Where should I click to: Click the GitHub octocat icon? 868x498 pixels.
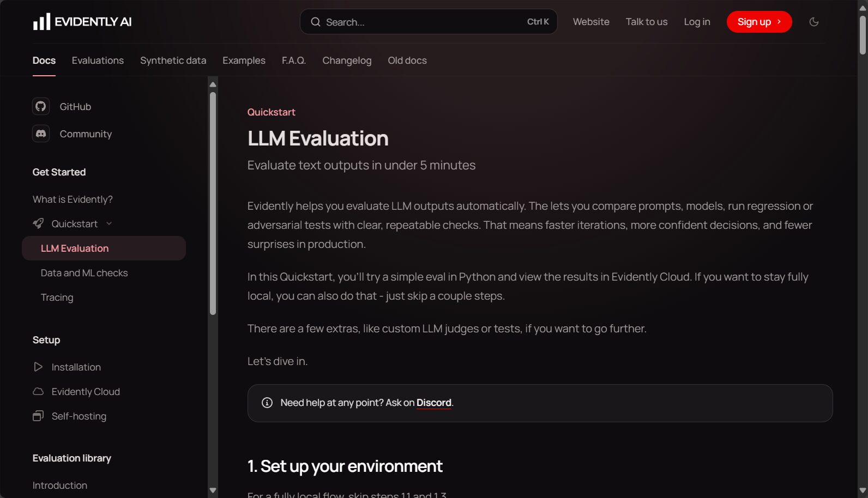pos(41,106)
